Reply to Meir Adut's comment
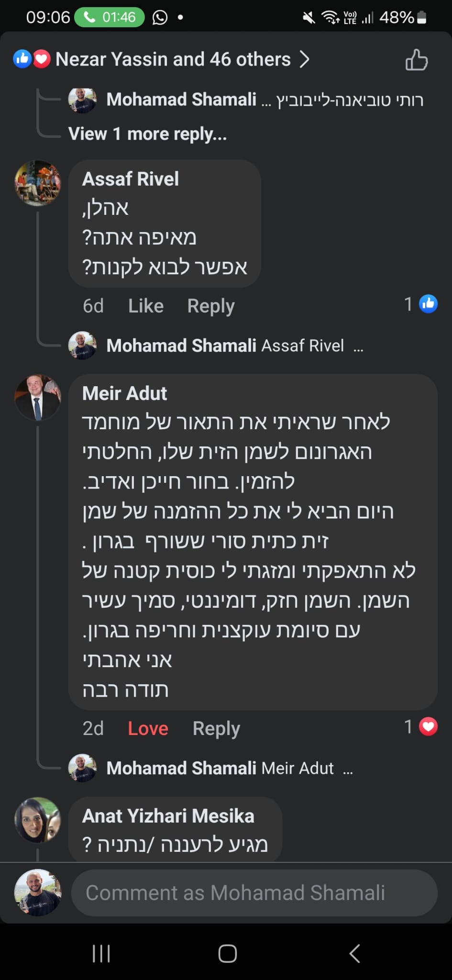Viewport: 452px width, 980px height. point(216,728)
